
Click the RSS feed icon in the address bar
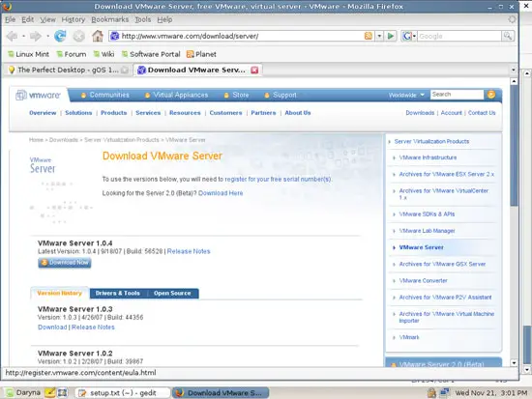coord(369,36)
